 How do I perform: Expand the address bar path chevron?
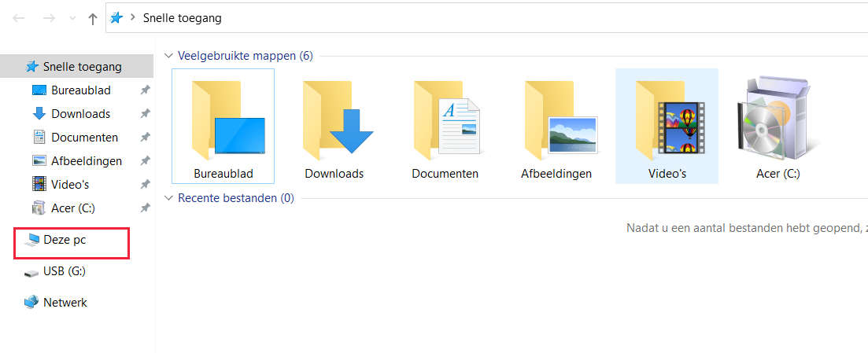pyautogui.click(x=133, y=18)
